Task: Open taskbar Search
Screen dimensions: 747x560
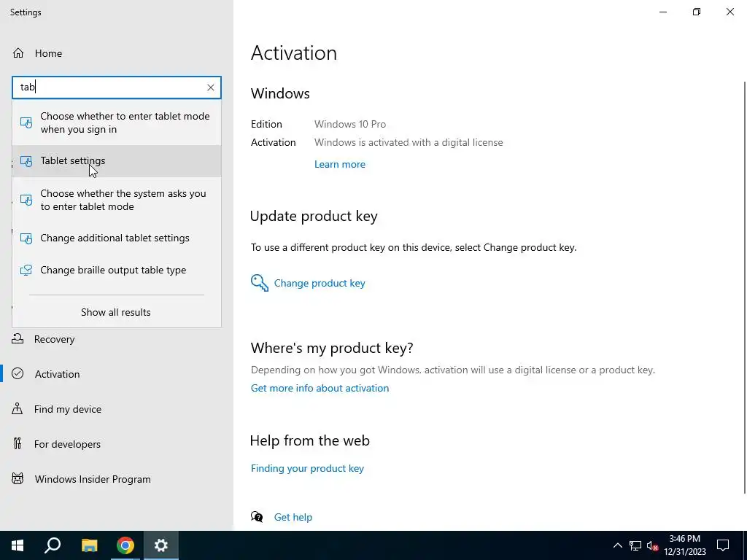Action: pyautogui.click(x=53, y=545)
